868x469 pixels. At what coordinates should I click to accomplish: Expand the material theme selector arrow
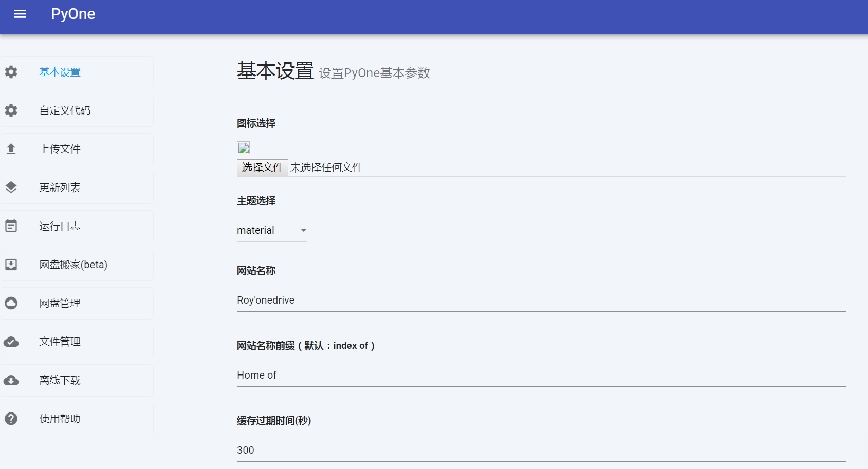click(x=303, y=230)
